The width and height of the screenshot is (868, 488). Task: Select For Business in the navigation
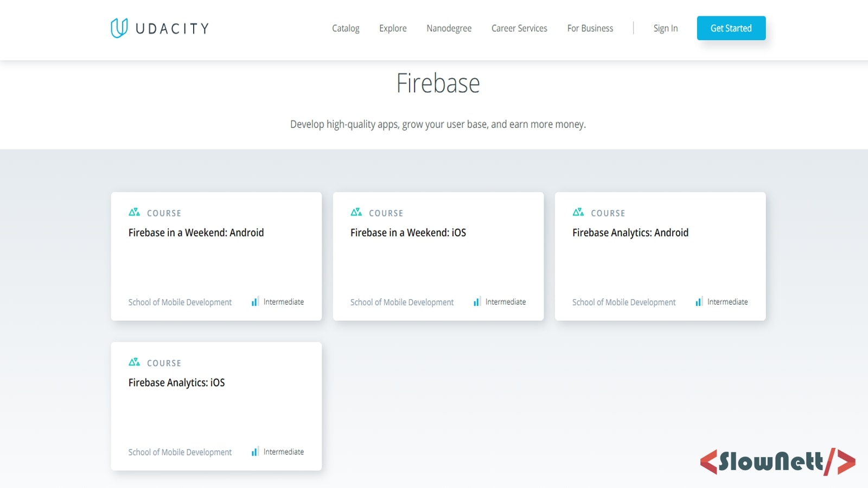(590, 28)
